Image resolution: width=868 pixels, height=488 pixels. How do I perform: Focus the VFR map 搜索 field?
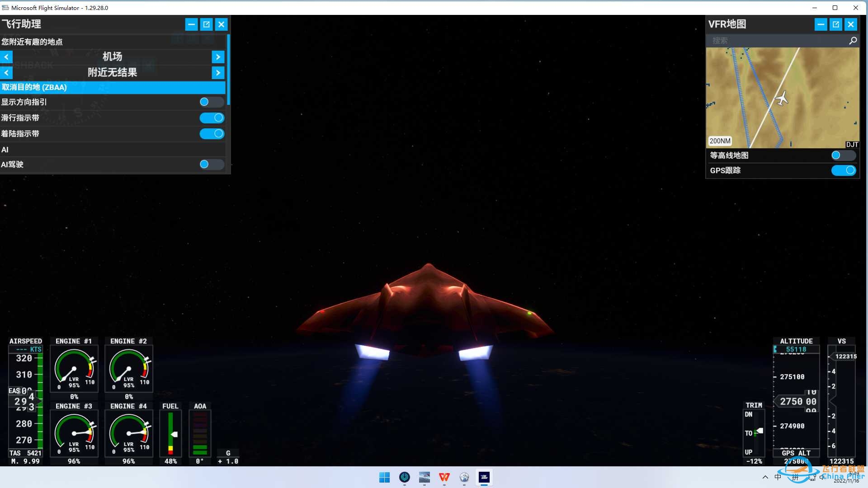click(778, 41)
